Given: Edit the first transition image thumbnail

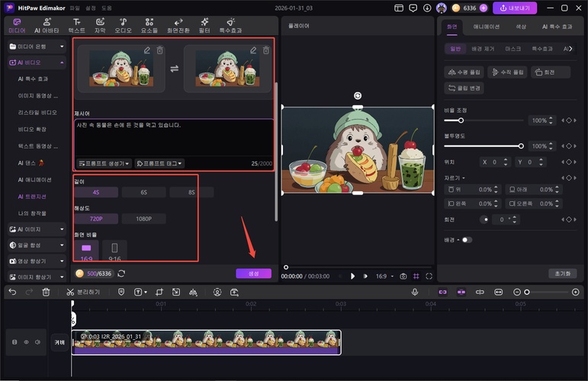Looking at the screenshot, I should point(147,50).
